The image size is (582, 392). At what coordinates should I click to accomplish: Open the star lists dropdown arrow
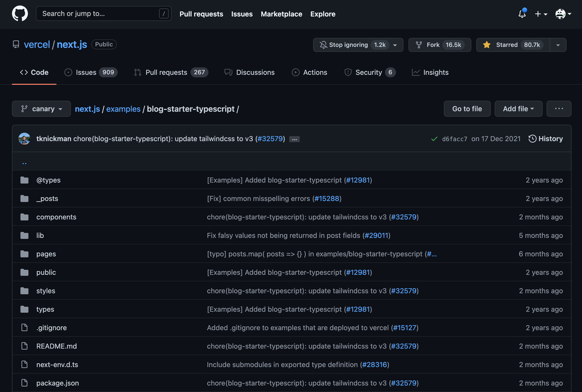(558, 45)
